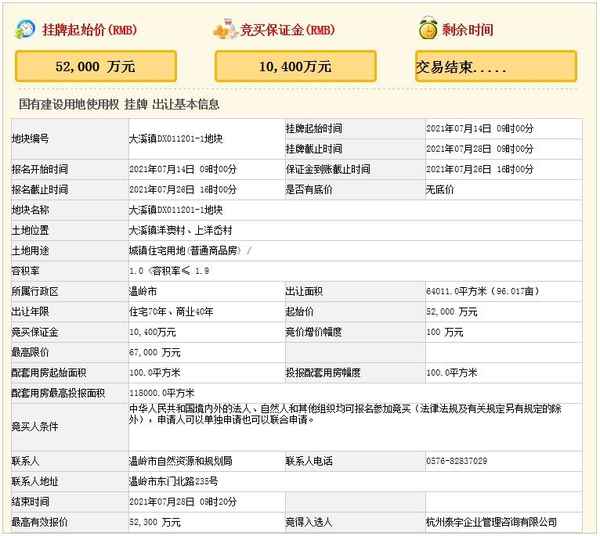The image size is (600, 536).
Task: Select address 温岭市东门北路235号
Action: tap(173, 481)
